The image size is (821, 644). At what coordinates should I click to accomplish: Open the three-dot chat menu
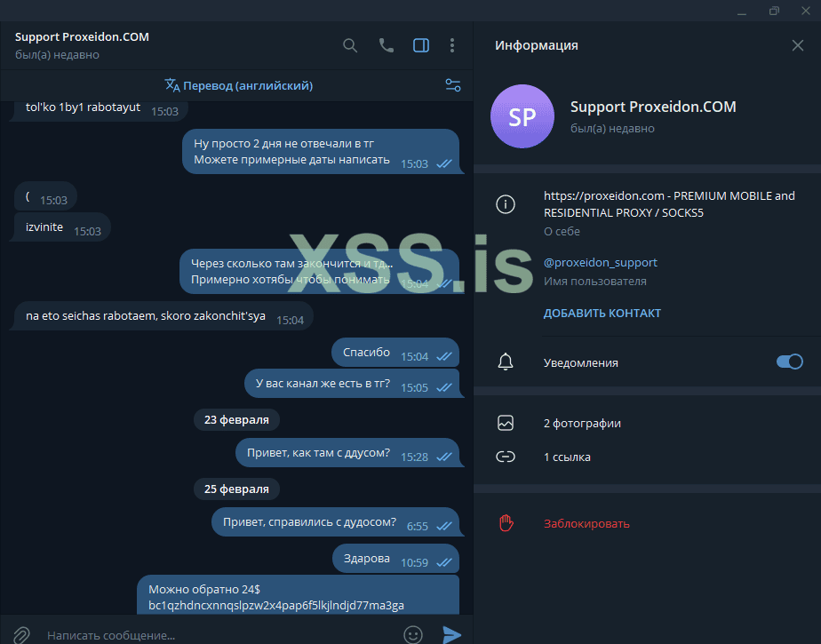tap(452, 45)
